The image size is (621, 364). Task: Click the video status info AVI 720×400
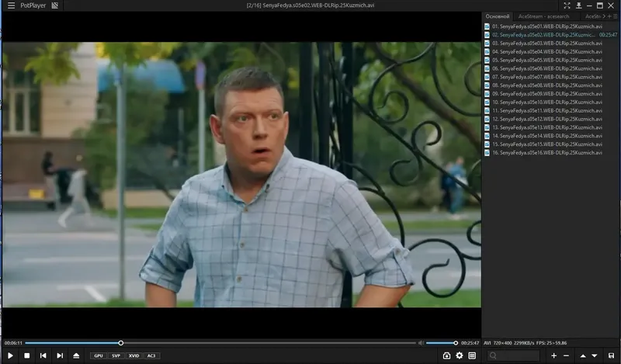click(x=526, y=343)
